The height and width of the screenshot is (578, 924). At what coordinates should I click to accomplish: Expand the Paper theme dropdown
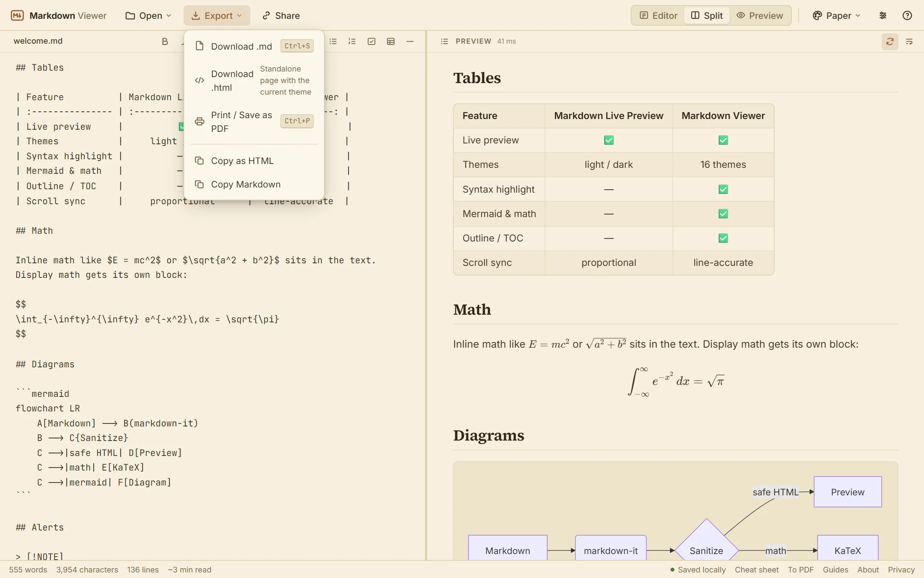coord(836,15)
